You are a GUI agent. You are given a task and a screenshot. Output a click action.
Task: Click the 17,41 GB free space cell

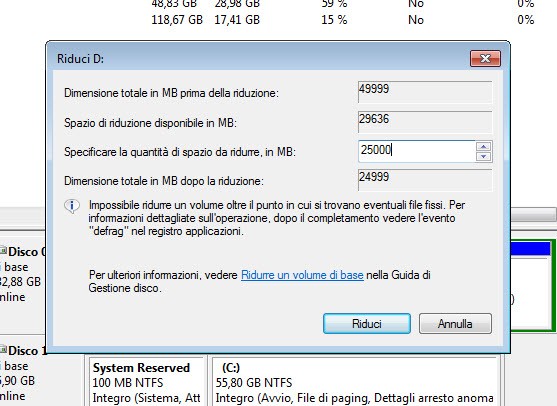coord(237,20)
